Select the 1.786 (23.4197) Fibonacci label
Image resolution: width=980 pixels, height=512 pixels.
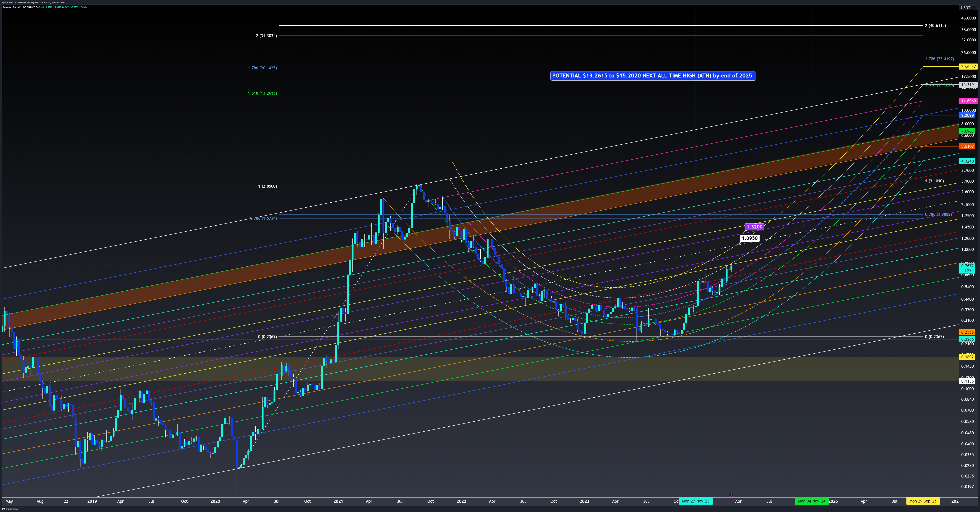pyautogui.click(x=939, y=59)
